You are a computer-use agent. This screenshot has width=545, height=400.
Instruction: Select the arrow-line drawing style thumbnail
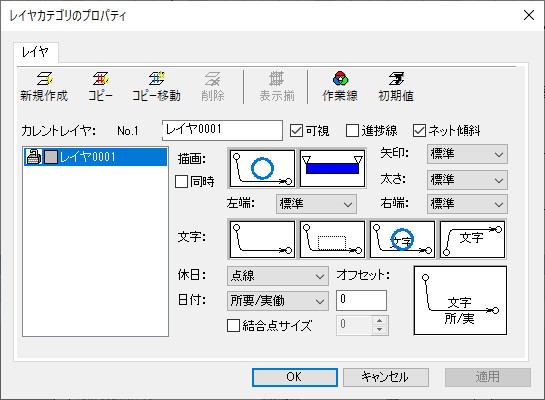coord(262,169)
